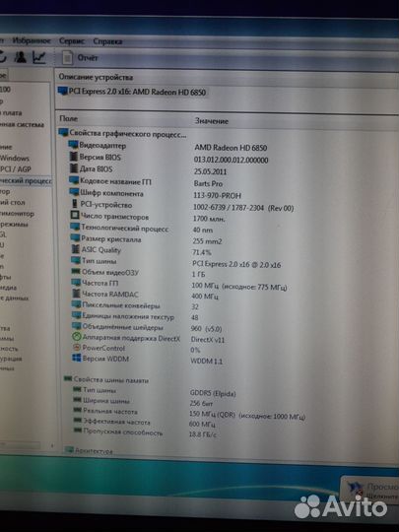Click the Технологический процесс icon
Image resolution: width=399 pixels, height=532 pixels.
coord(75,227)
